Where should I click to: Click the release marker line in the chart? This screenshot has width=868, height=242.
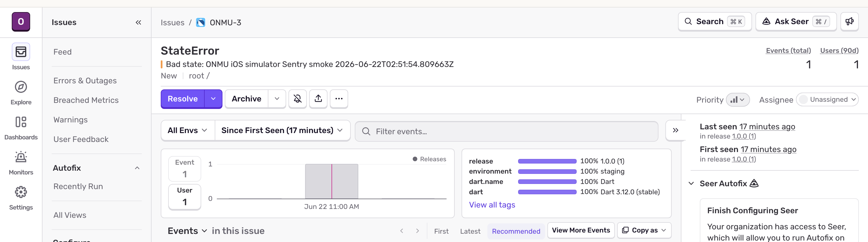pos(332,181)
